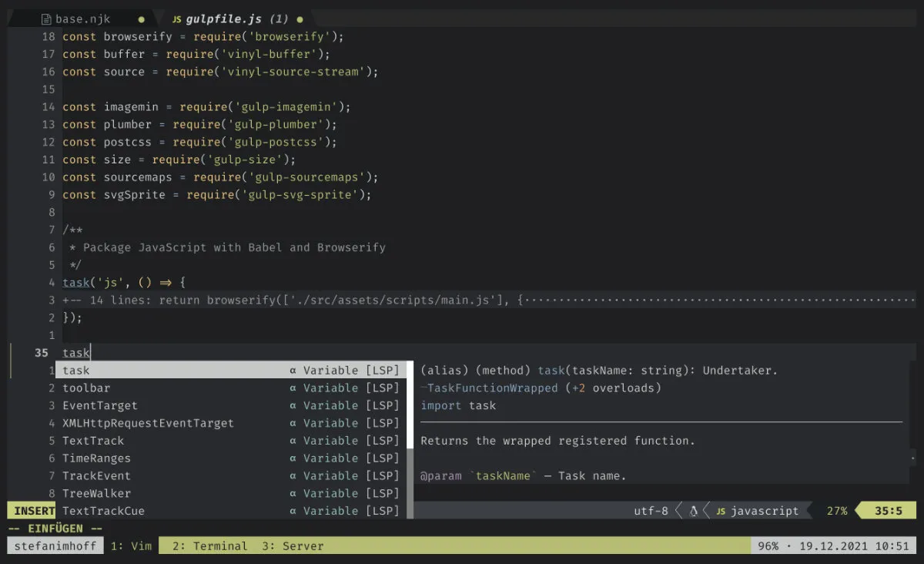Click the completion popup scrollbar
The height and width of the screenshot is (564, 924).
[410, 439]
